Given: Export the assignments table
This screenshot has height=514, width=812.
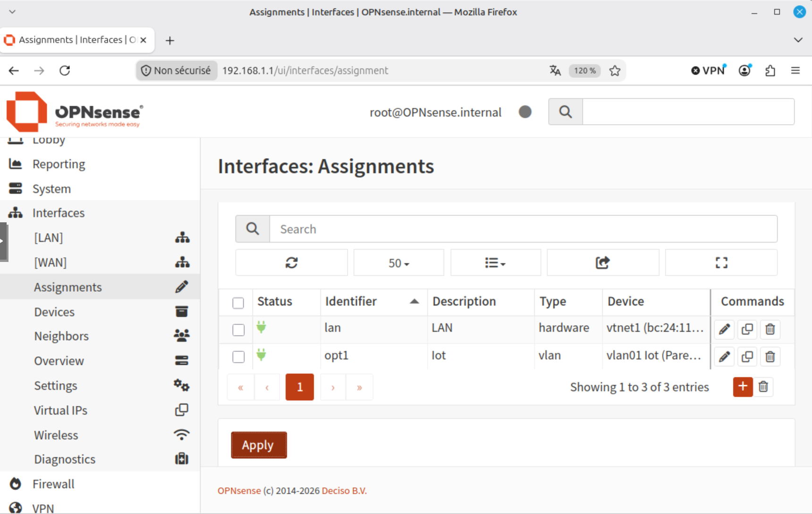Looking at the screenshot, I should (603, 262).
